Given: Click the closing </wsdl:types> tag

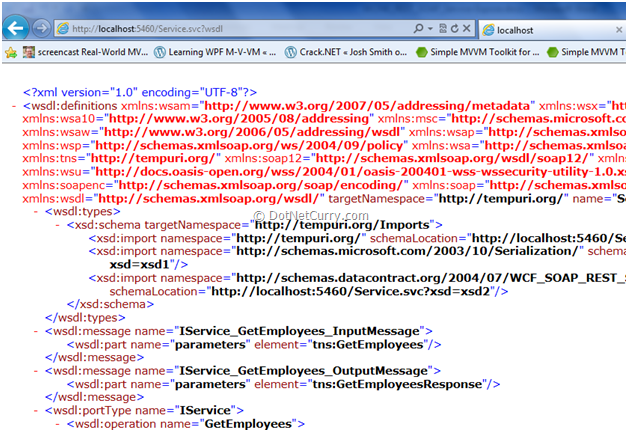Looking at the screenshot, I should (x=85, y=318).
